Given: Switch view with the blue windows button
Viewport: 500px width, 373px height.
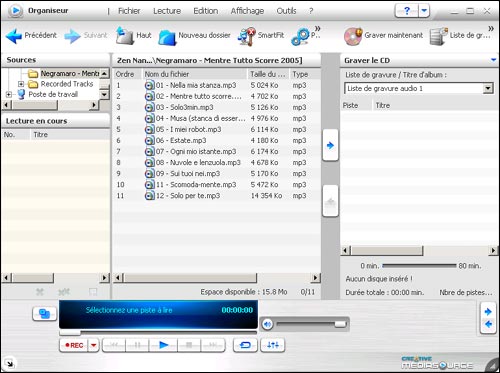Looking at the screenshot, I should pyautogui.click(x=45, y=314).
